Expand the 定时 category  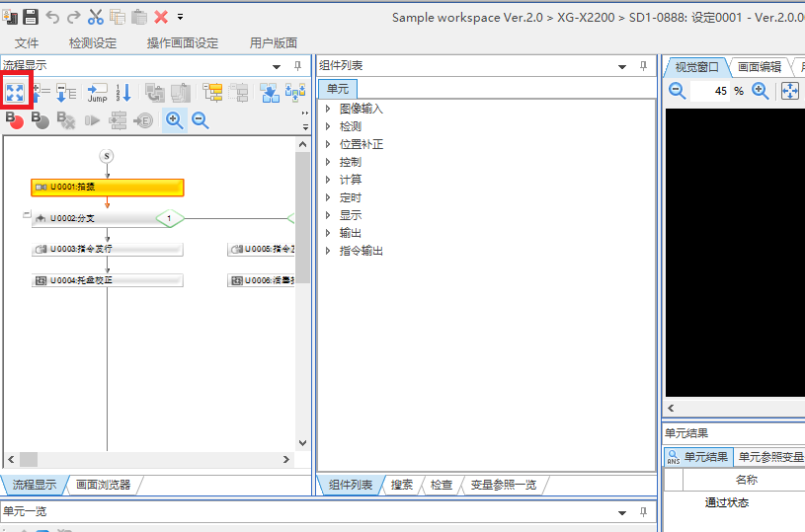click(328, 197)
